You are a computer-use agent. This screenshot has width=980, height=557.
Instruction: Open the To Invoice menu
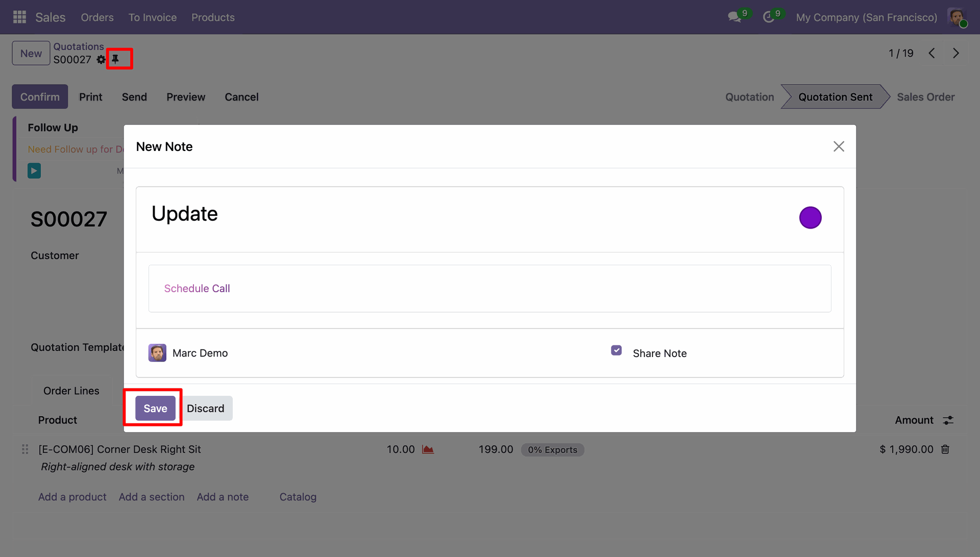point(152,17)
